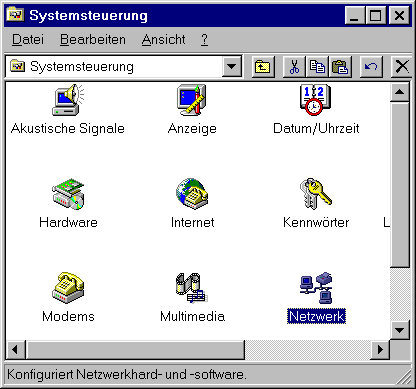Select the Anzeige display icon
416x389 pixels.
[x=192, y=100]
